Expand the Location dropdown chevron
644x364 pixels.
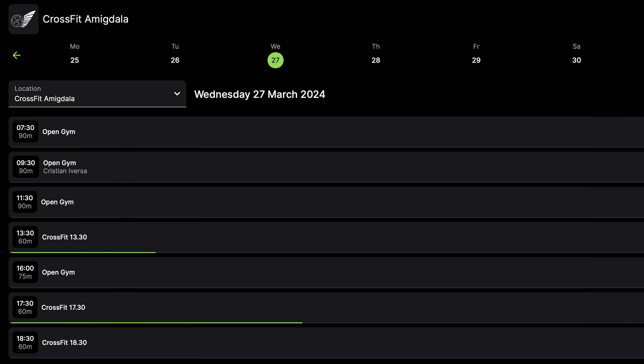[x=177, y=94]
